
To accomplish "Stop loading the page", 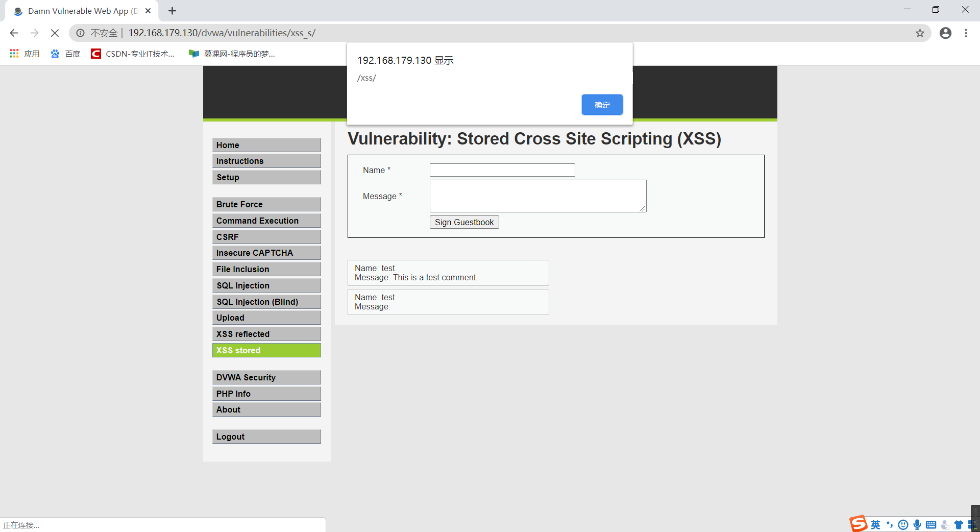I will point(55,33).
